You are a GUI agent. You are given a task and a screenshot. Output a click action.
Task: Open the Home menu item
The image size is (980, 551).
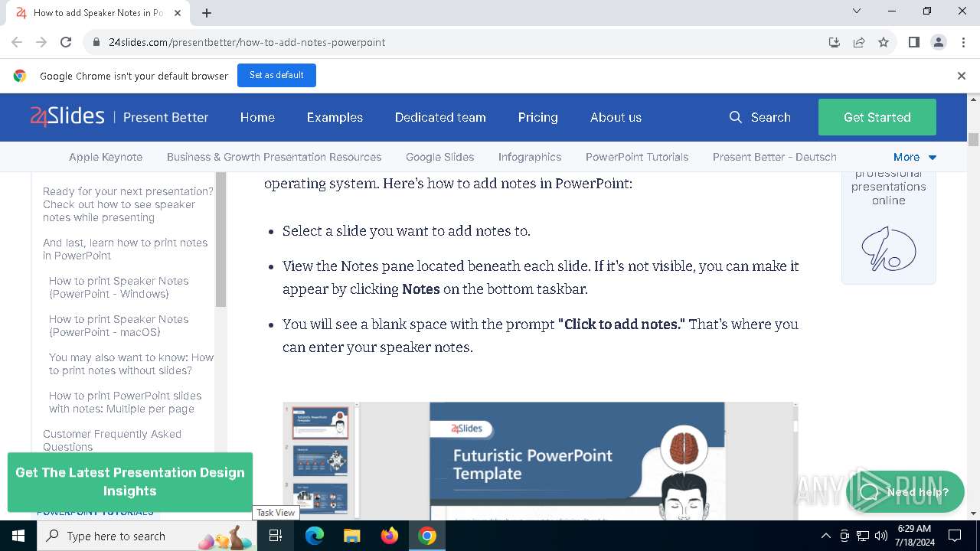[257, 117]
